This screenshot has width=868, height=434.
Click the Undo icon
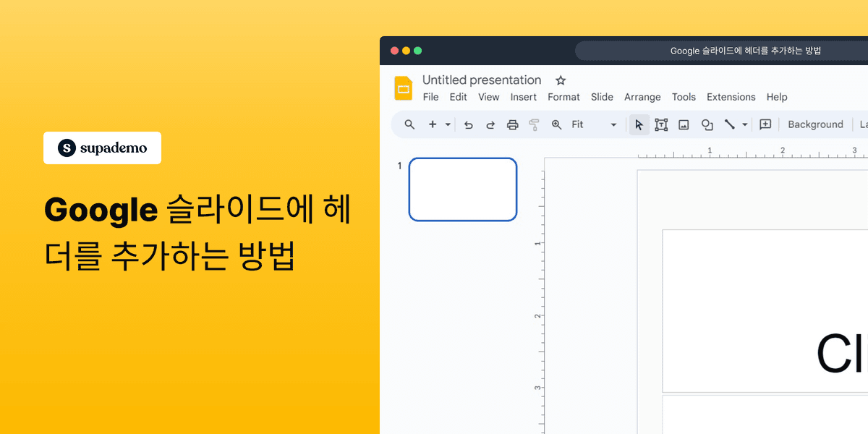pyautogui.click(x=469, y=124)
